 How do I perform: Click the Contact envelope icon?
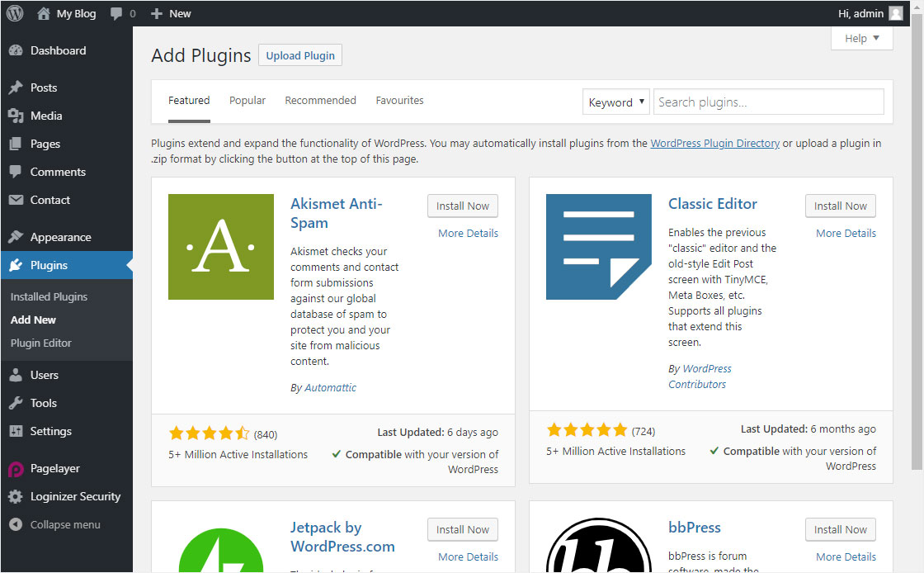coord(16,200)
